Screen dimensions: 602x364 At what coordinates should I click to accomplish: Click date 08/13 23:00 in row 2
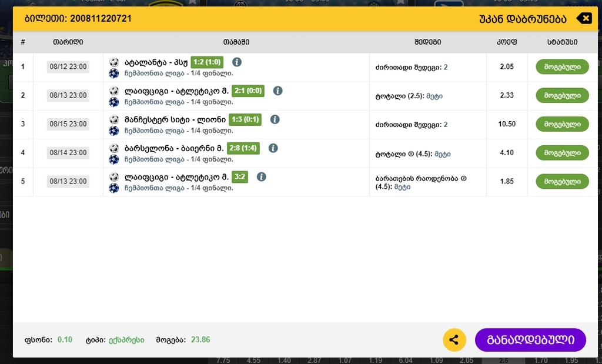point(68,95)
